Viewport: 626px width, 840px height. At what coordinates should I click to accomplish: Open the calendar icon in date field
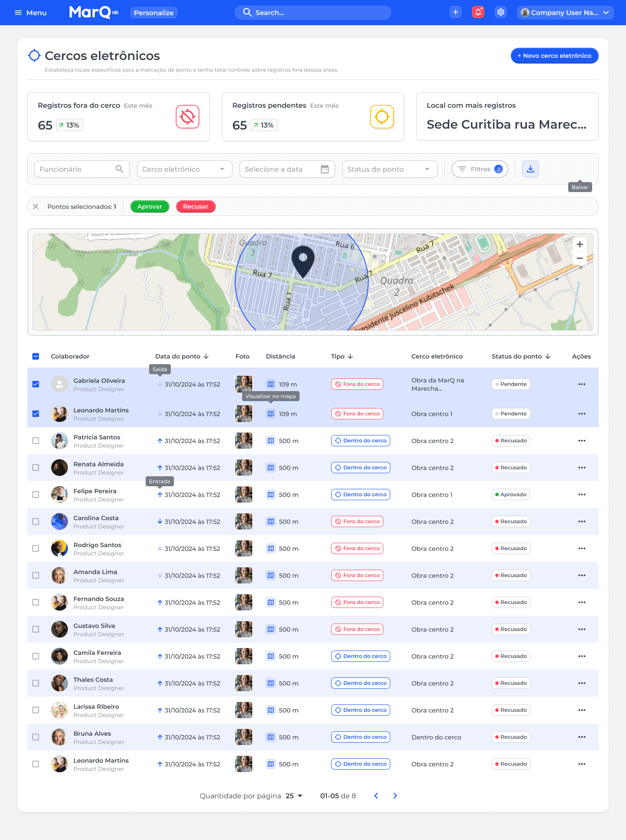point(325,169)
